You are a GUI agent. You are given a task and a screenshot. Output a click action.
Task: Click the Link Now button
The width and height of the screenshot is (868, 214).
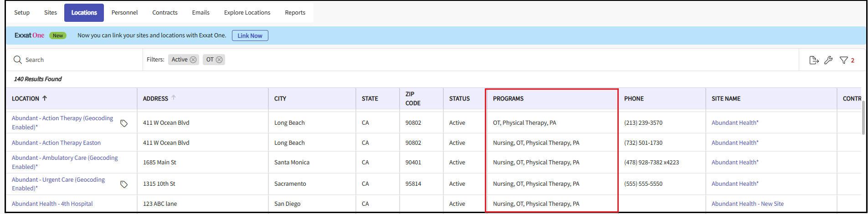250,36
